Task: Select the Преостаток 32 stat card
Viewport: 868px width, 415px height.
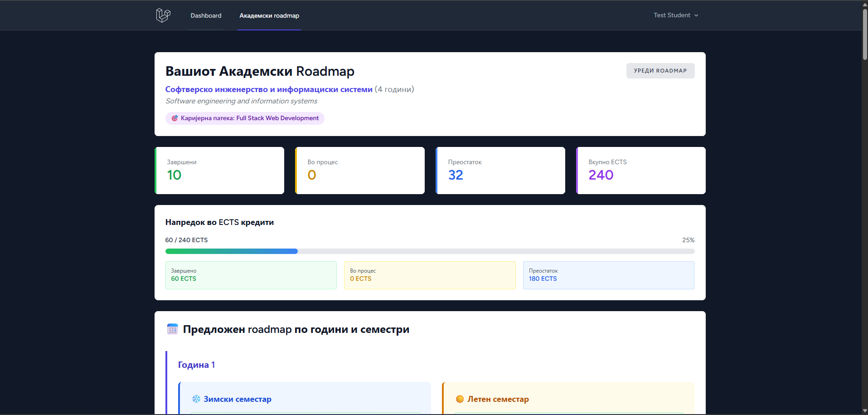Action: [500, 171]
